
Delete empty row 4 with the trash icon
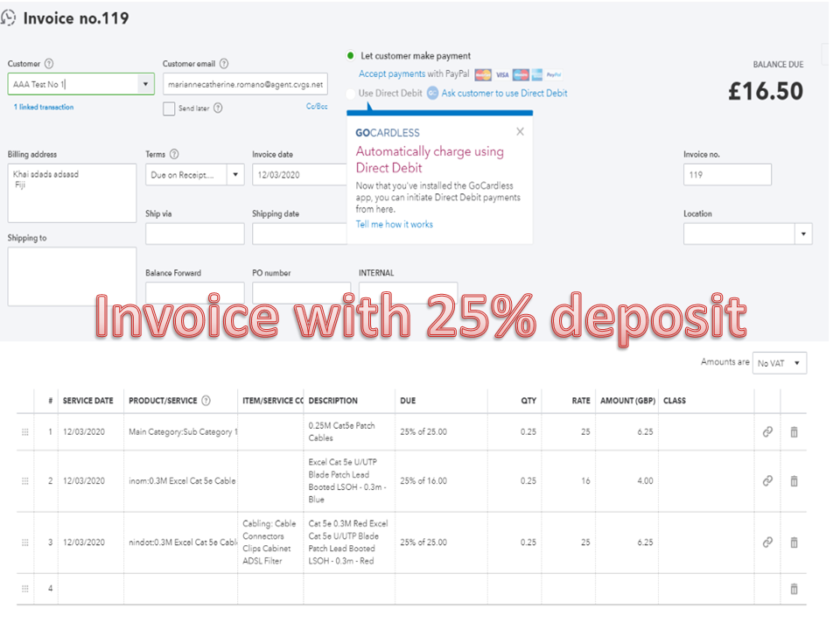(x=794, y=589)
